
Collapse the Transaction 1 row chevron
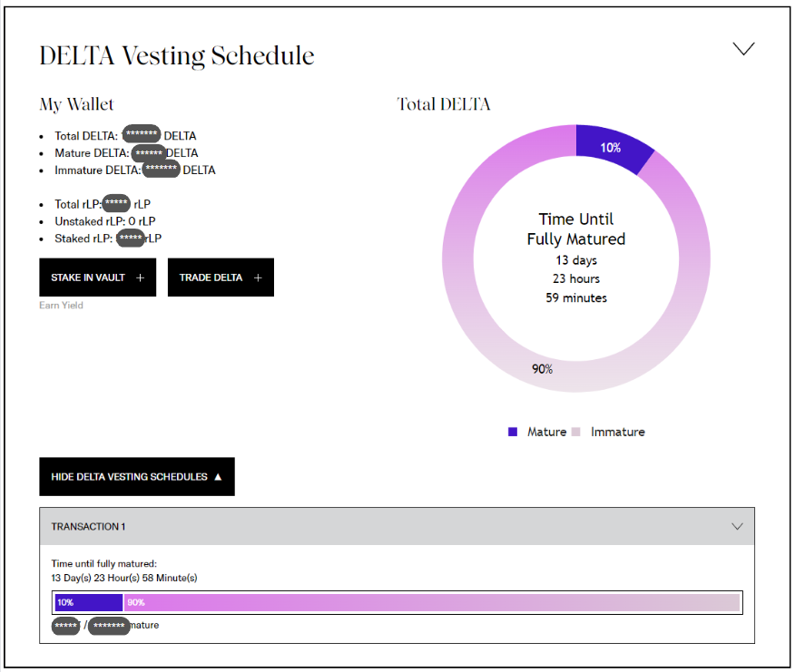(x=737, y=526)
